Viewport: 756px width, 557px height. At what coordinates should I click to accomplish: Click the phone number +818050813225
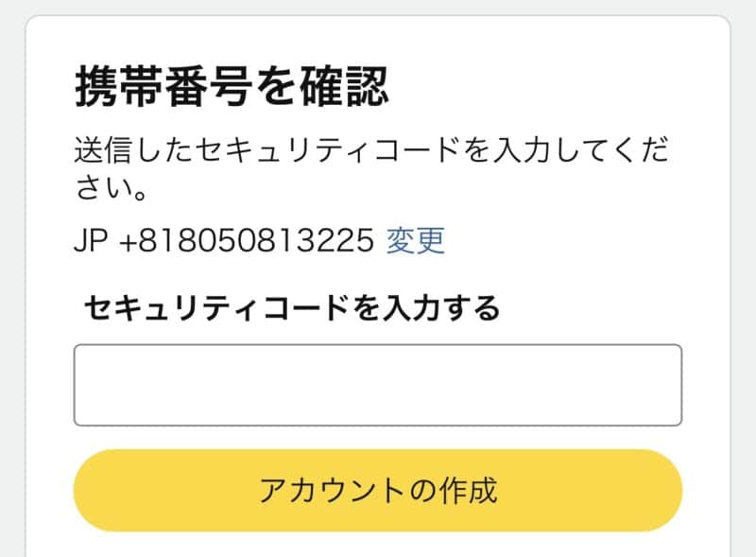[248, 241]
